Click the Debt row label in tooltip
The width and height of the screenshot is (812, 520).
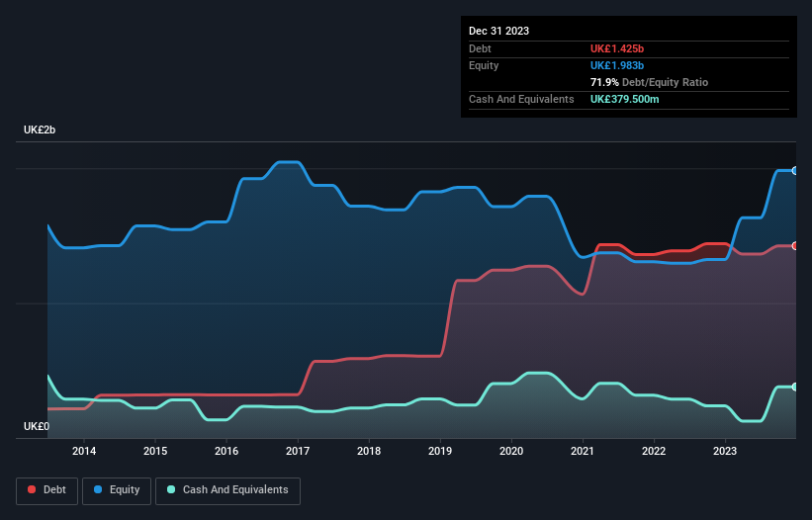(480, 48)
